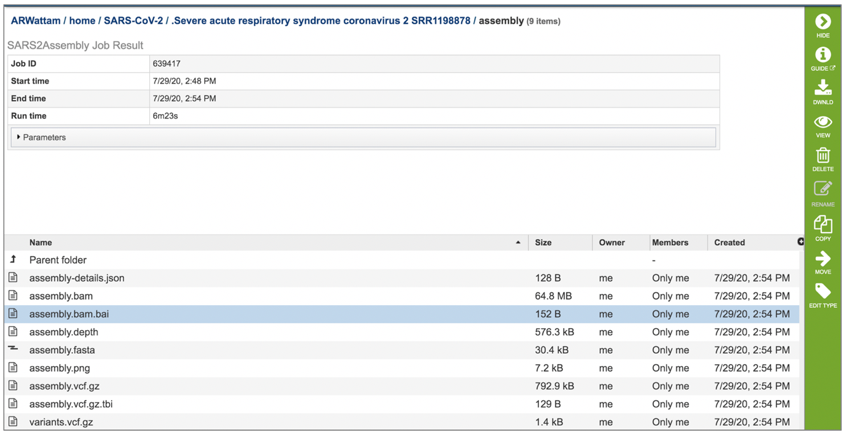845x433 pixels.
Task: Click the HIDE arrow icon in green sidebar
Action: (822, 22)
